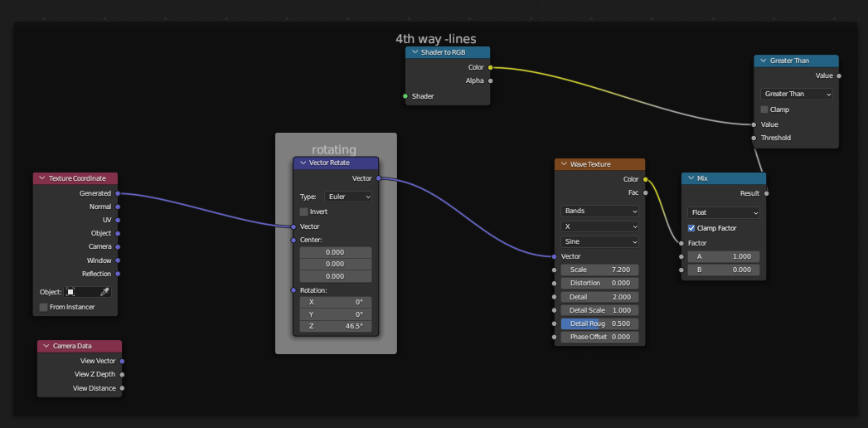Click the Greater Than Threshold input socket
Viewport: 868px width, 428px height.
click(754, 138)
